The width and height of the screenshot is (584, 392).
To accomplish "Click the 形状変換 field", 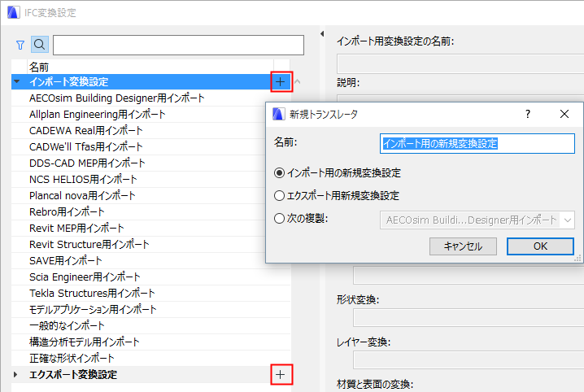I will click(x=469, y=317).
